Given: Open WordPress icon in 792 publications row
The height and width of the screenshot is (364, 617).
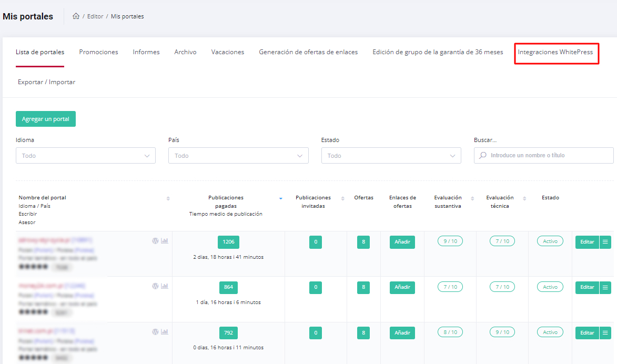Looking at the screenshot, I should 155,332.
